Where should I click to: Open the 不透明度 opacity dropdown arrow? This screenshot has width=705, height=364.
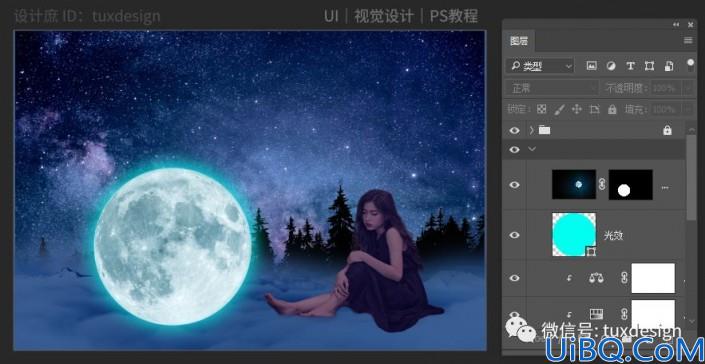pyautogui.click(x=688, y=88)
